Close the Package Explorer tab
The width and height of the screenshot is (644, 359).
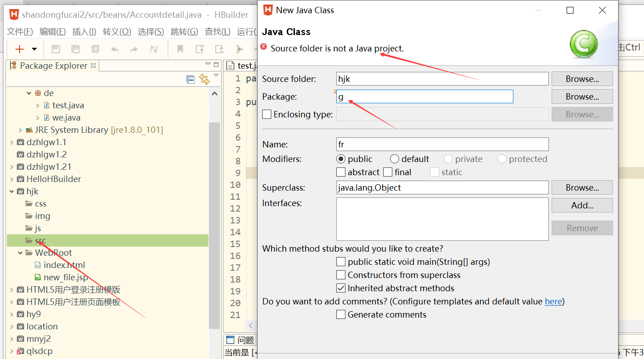click(93, 66)
